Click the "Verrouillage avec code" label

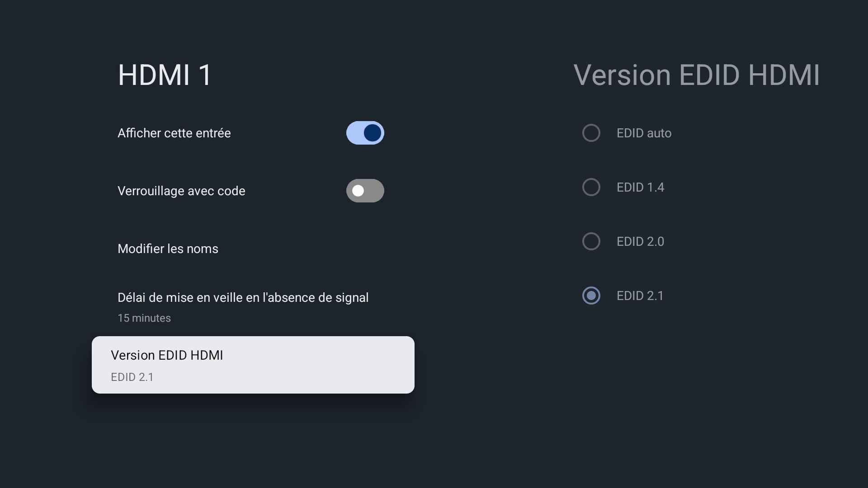tap(181, 191)
